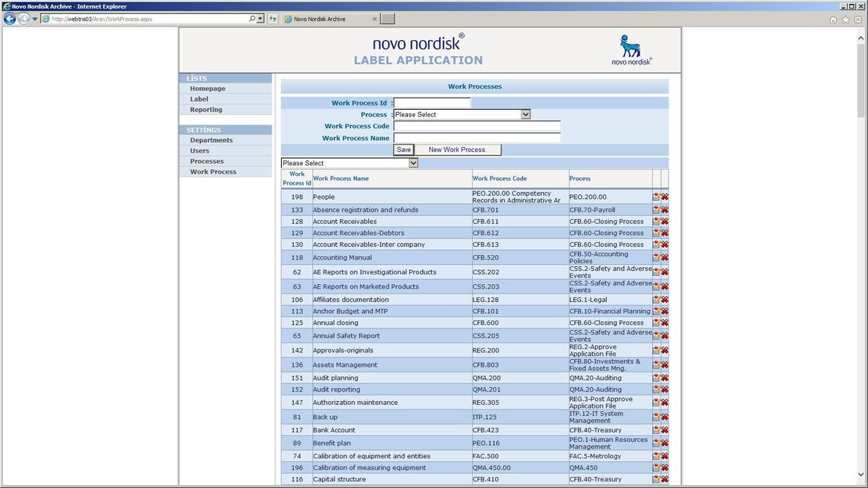
Task: Edit the Audit planning row
Action: click(x=656, y=378)
